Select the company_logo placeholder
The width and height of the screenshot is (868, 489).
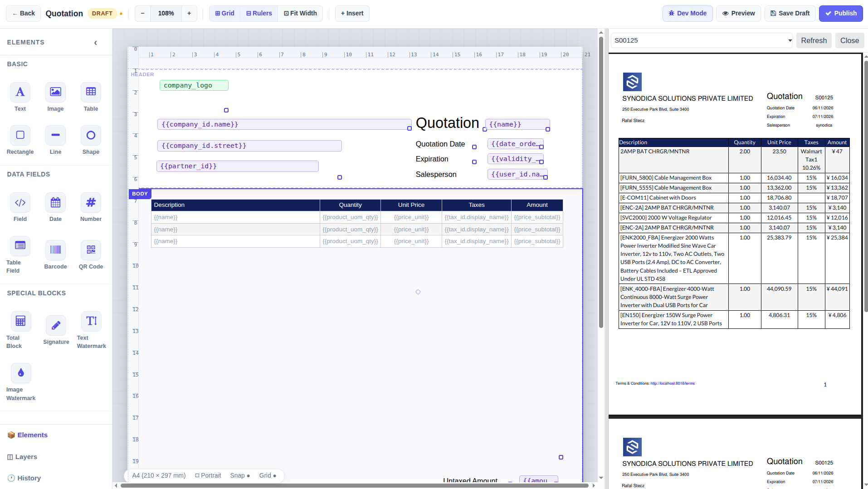[x=194, y=85]
